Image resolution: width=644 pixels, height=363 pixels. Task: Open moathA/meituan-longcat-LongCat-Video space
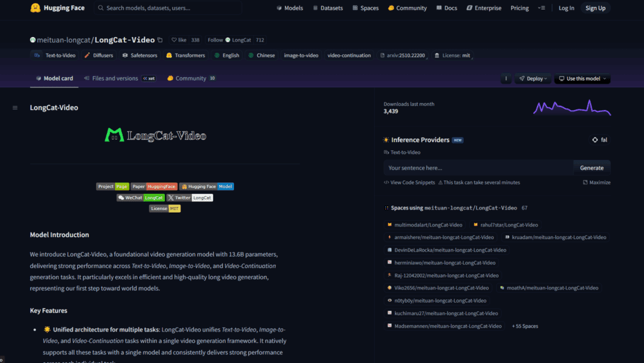pos(549,288)
